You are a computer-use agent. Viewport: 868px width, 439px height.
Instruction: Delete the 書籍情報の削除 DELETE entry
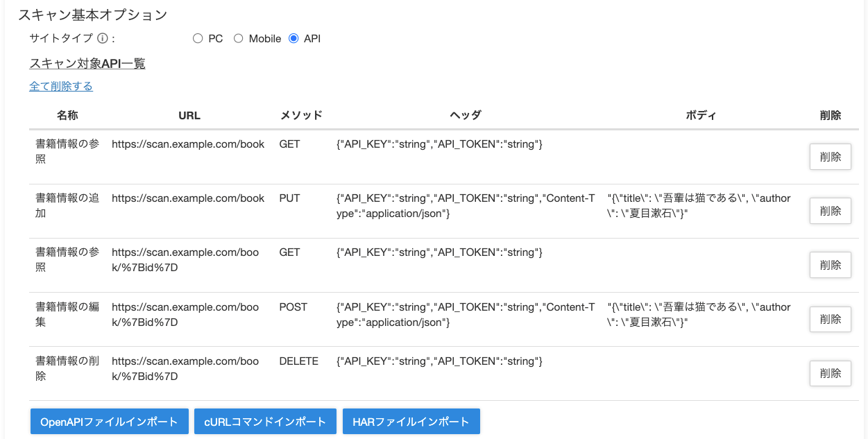pos(830,373)
